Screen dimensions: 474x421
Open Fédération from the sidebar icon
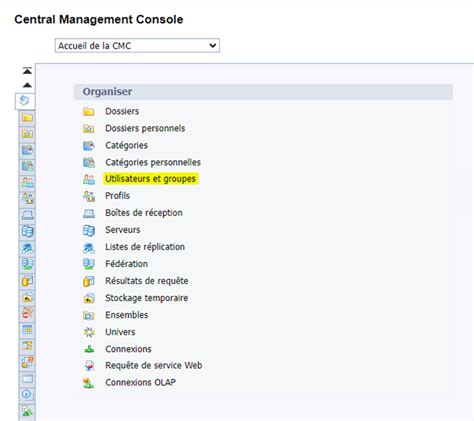[x=27, y=264]
